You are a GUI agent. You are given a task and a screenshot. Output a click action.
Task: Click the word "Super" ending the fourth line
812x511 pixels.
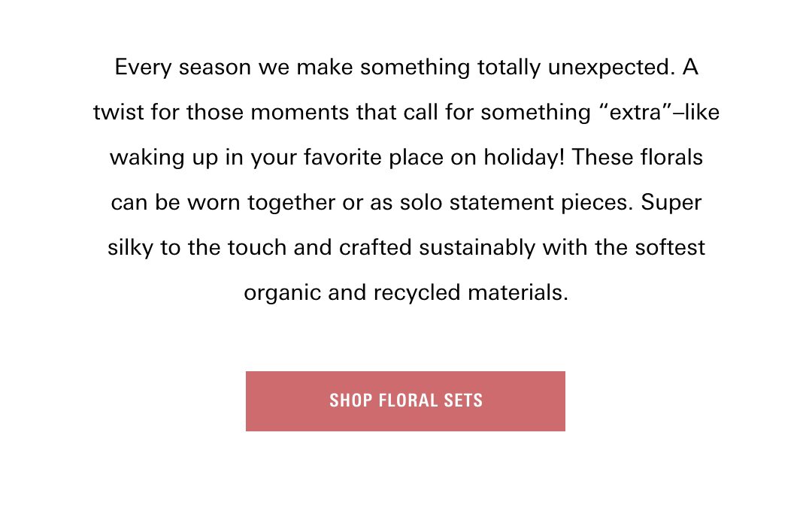(671, 203)
